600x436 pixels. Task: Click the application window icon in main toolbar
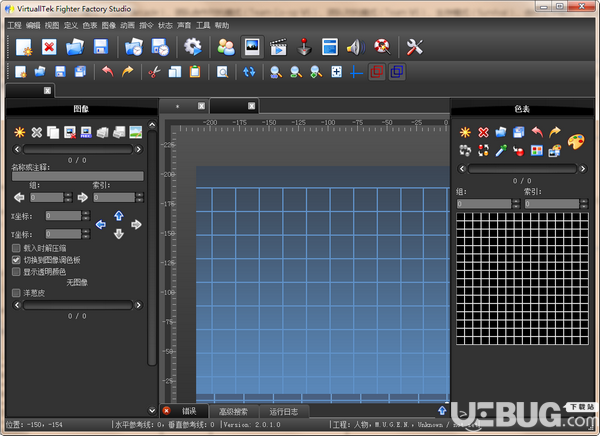(330, 47)
